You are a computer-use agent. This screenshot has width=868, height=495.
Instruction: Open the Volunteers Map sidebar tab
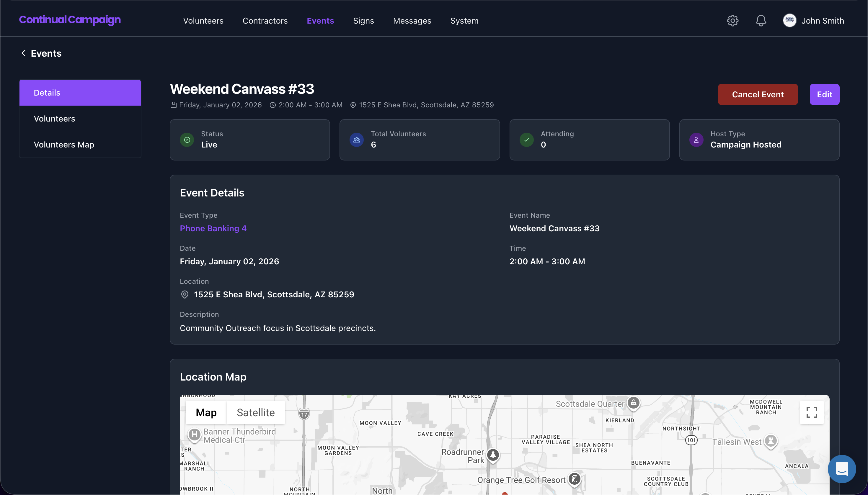pyautogui.click(x=64, y=145)
